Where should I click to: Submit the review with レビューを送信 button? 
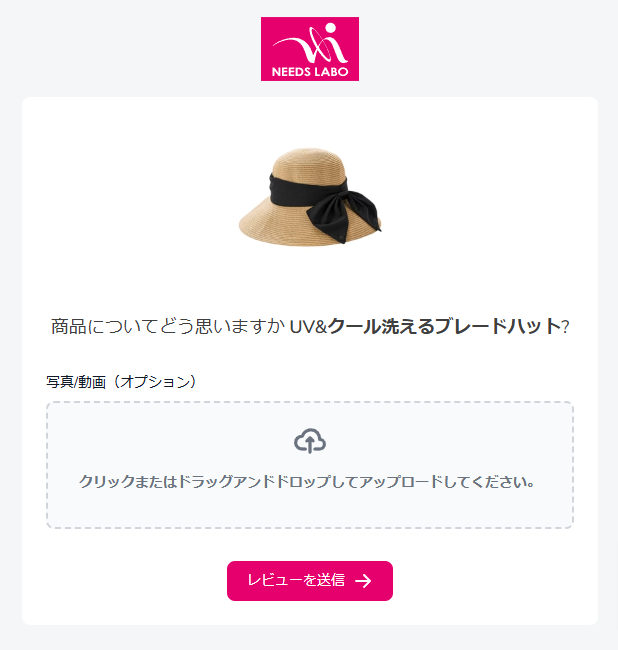pos(310,581)
